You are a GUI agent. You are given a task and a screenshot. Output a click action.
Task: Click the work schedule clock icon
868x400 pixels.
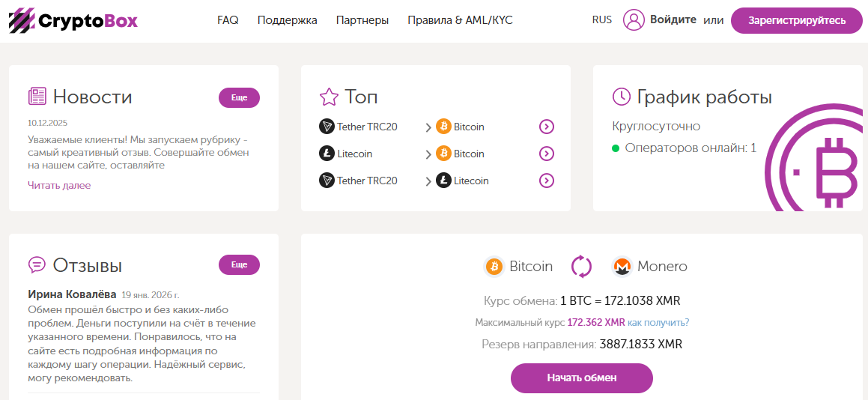[x=622, y=97]
